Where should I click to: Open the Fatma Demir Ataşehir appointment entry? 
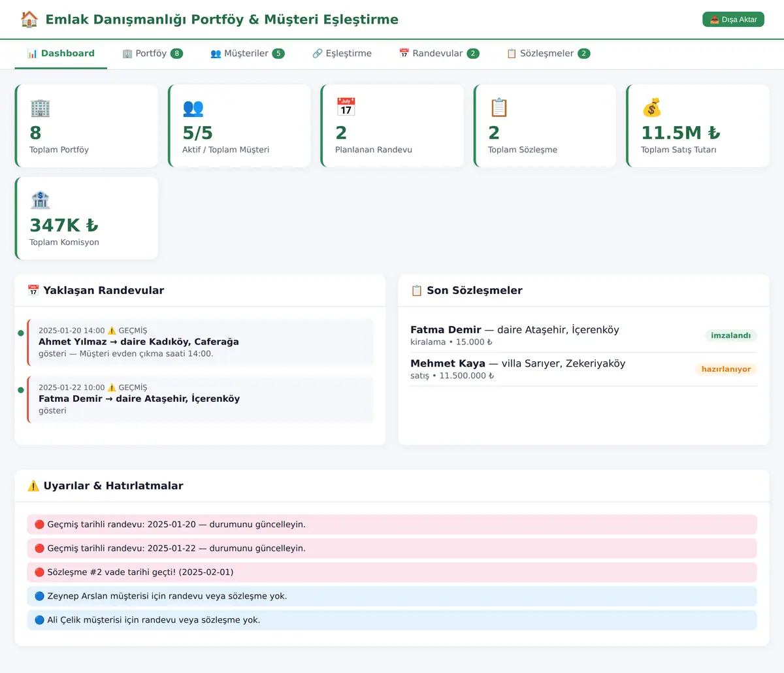tap(201, 399)
